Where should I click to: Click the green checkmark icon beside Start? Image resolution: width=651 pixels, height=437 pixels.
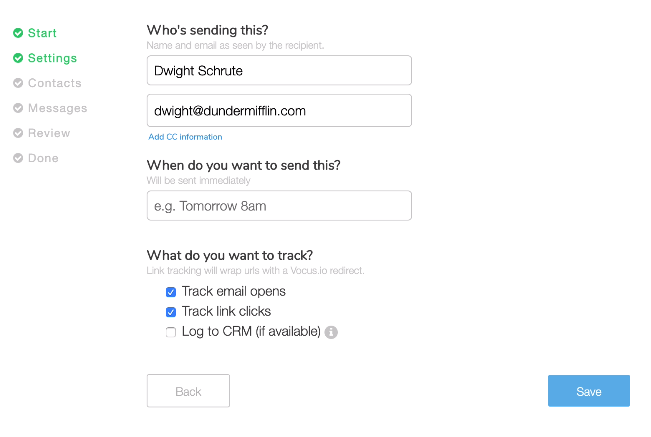point(18,33)
